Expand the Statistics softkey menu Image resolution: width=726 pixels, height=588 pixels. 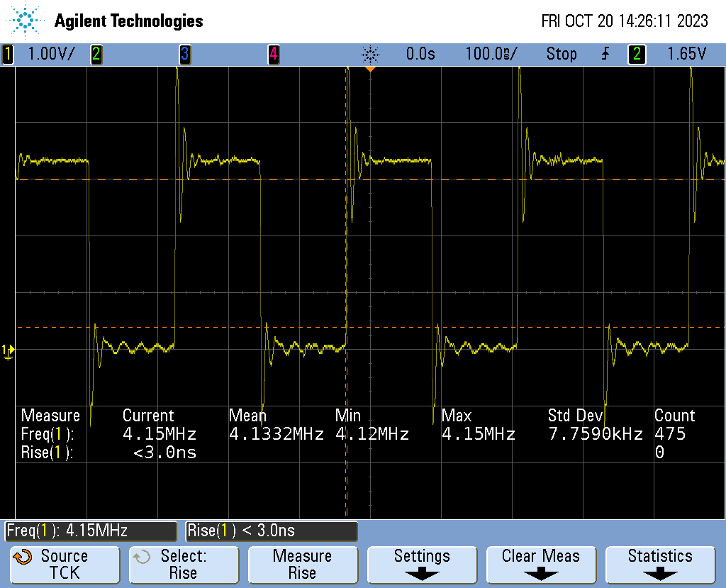(660, 565)
